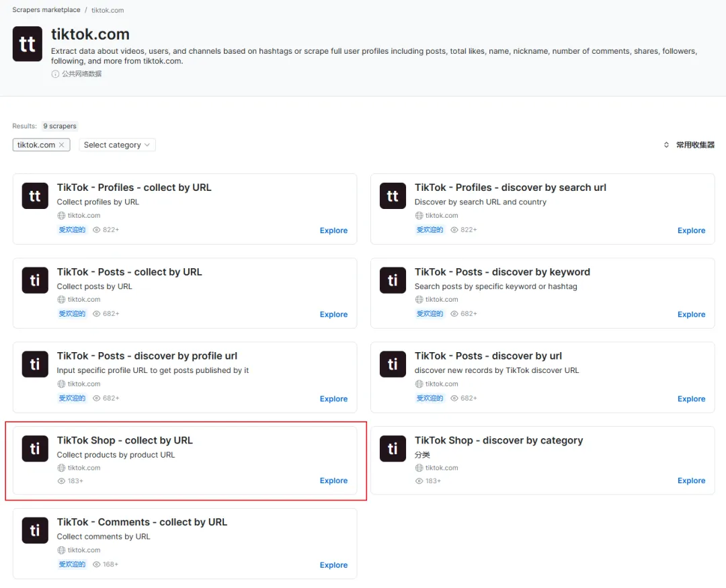This screenshot has width=726, height=588.
Task: Click description 'Search posts by specific keyword or hashtag'
Action: point(496,286)
